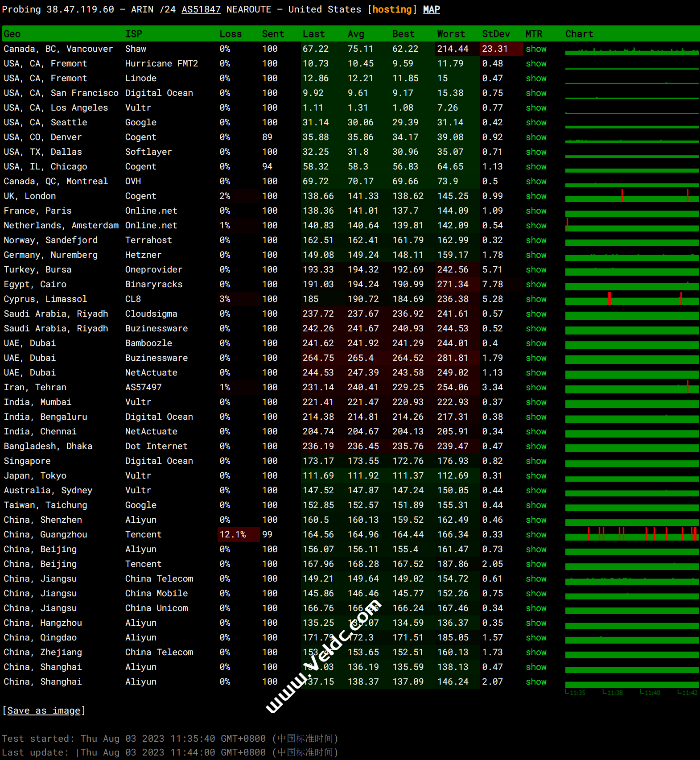Click the Best column header
The height and width of the screenshot is (760, 700).
pyautogui.click(x=403, y=34)
